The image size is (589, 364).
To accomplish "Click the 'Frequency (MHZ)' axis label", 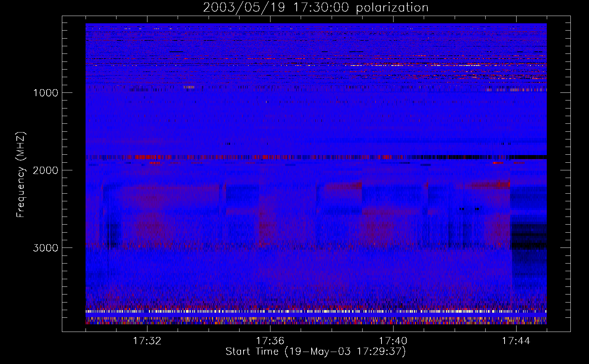I will coord(21,175).
